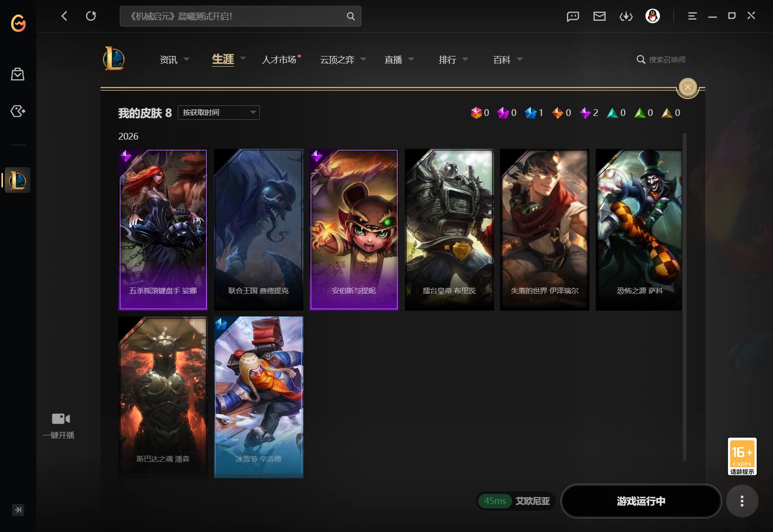
Task: Open the 百科 tab
Action: click(x=501, y=59)
